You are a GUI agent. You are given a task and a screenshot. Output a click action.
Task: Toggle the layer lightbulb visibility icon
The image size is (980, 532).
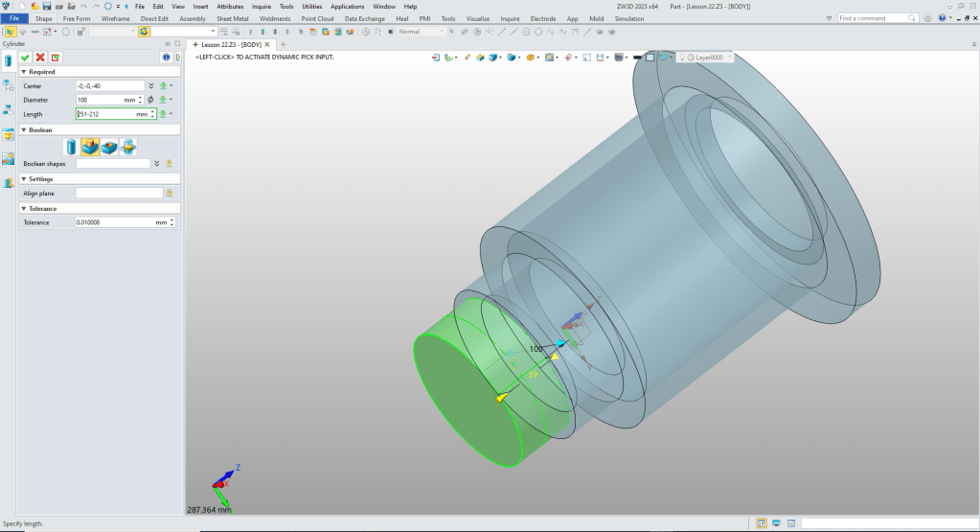pyautogui.click(x=682, y=58)
